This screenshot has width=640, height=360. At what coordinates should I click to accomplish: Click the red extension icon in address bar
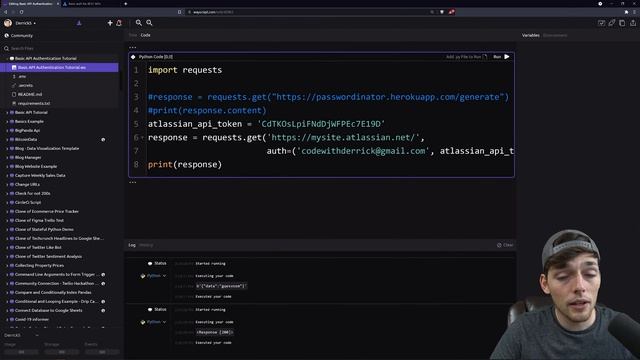pyautogui.click(x=451, y=12)
